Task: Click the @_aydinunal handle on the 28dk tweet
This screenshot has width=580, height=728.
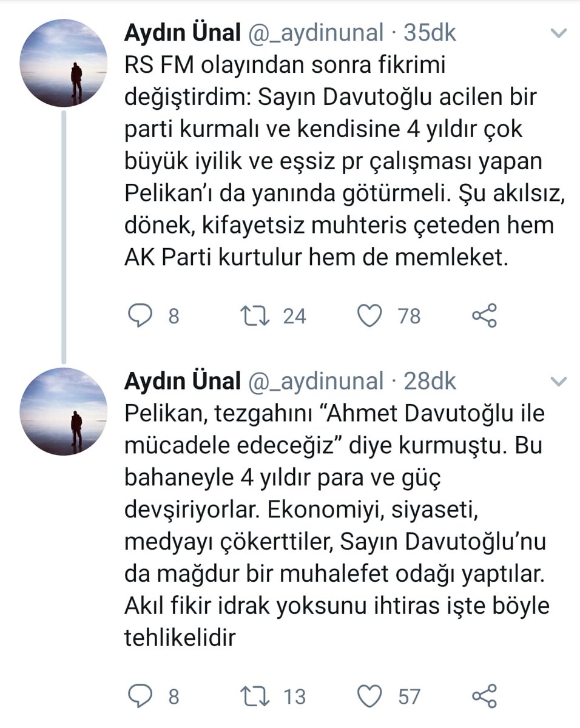Action: click(315, 382)
